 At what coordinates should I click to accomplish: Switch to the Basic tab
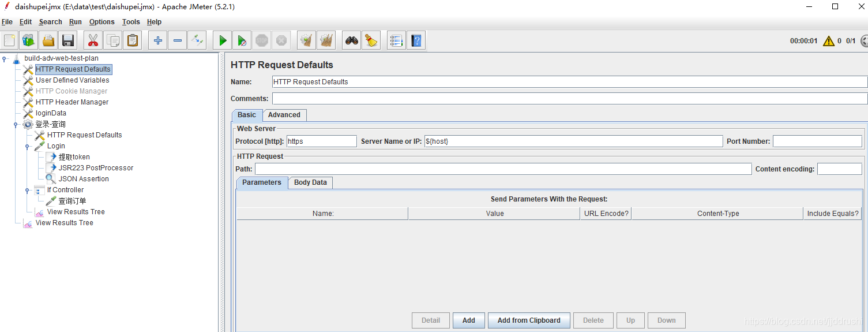(x=247, y=115)
